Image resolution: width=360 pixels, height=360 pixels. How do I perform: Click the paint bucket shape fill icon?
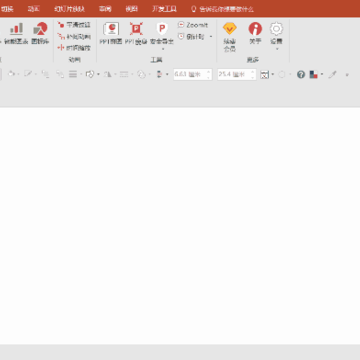[x=11, y=74]
